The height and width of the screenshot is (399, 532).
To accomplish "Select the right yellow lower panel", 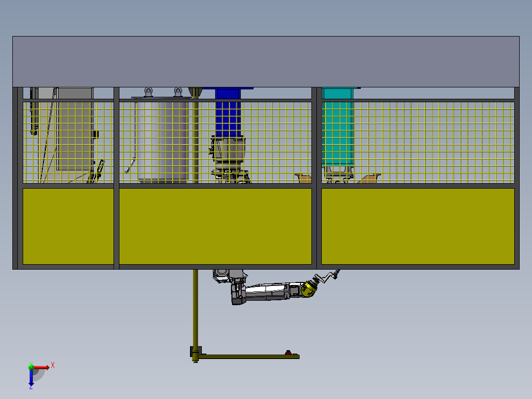I will coord(418,226).
